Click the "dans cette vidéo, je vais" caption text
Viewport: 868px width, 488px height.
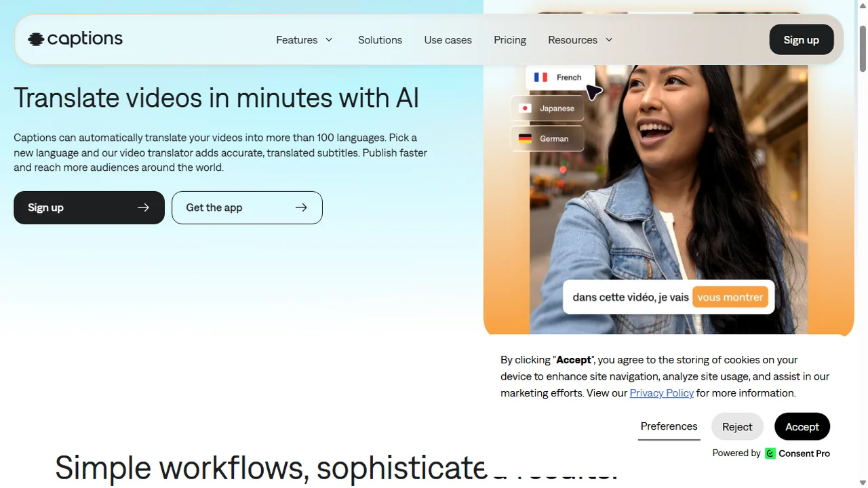pos(631,297)
